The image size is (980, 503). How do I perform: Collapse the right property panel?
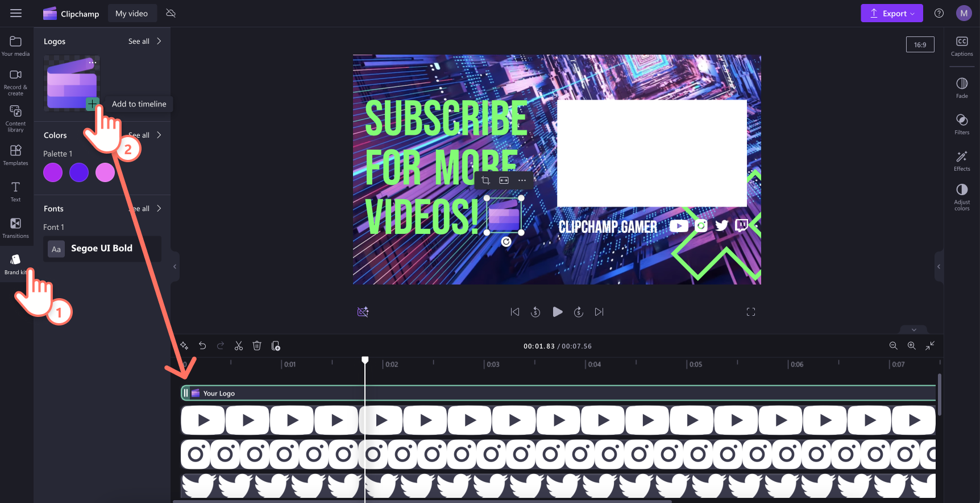click(x=939, y=266)
